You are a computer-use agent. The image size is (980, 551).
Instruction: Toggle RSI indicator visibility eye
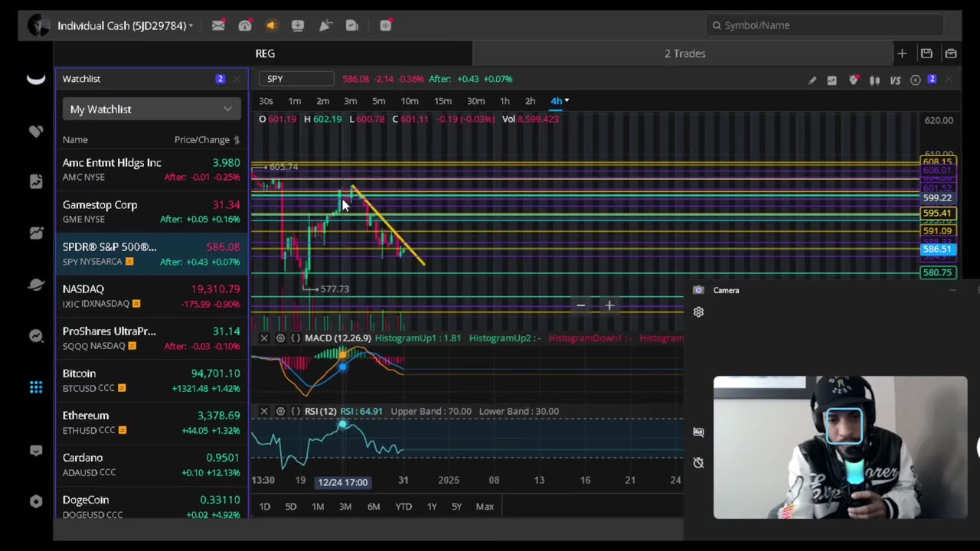[x=280, y=412]
